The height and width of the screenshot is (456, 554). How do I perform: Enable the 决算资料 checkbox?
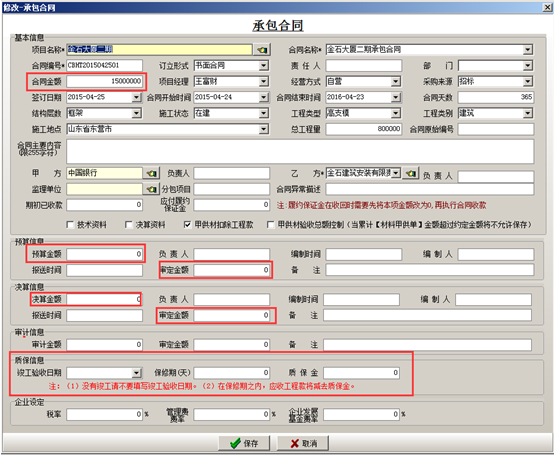pyautogui.click(x=129, y=225)
